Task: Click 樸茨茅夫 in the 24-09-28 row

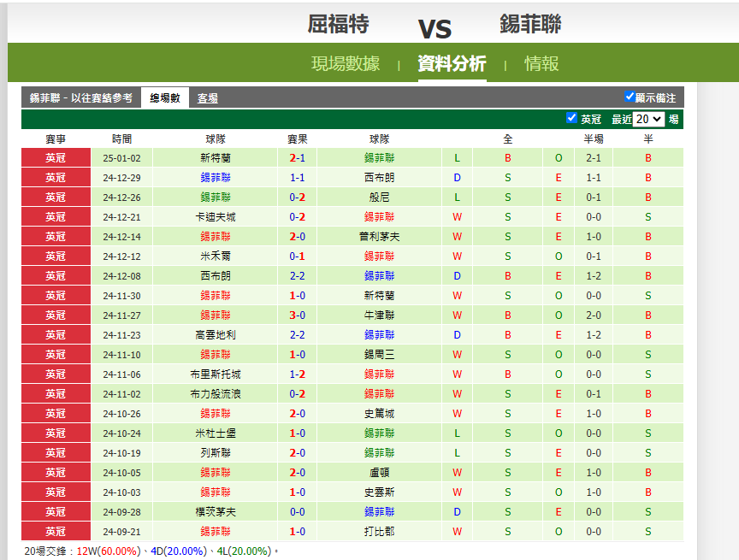Action: tap(216, 512)
